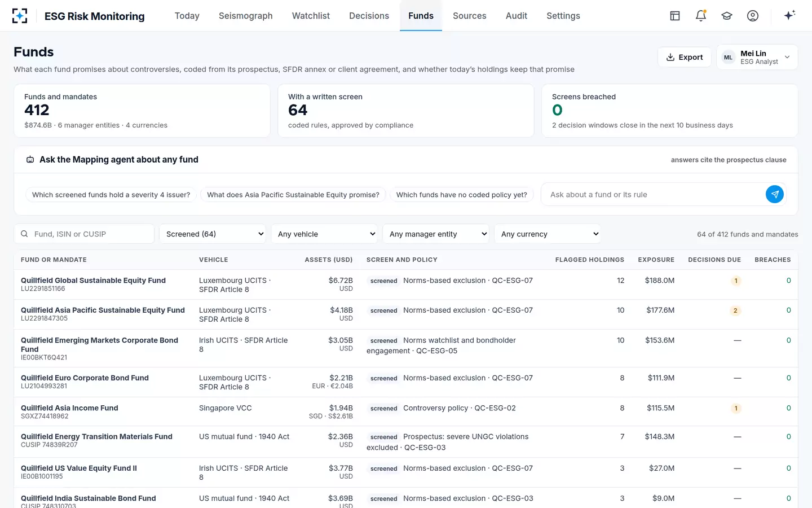Viewport: 812px width, 508px height.
Task: Sort by Assets (USD) column header
Action: [x=329, y=260]
